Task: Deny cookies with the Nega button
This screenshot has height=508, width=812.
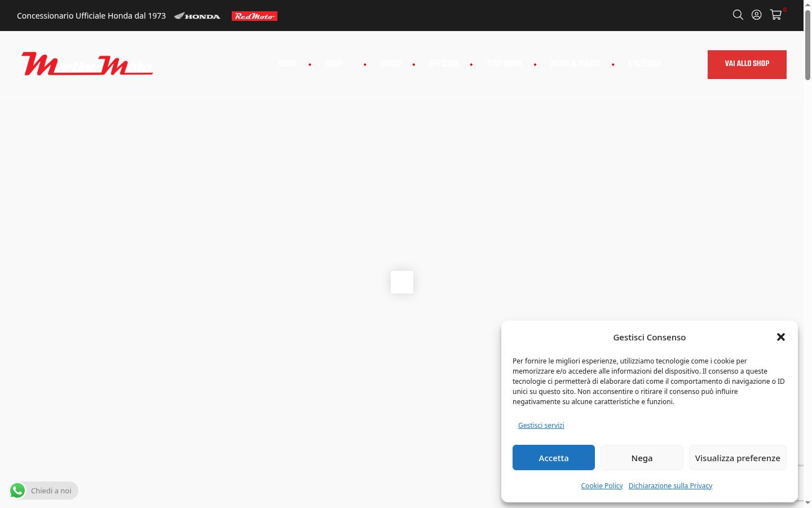Action: [642, 458]
